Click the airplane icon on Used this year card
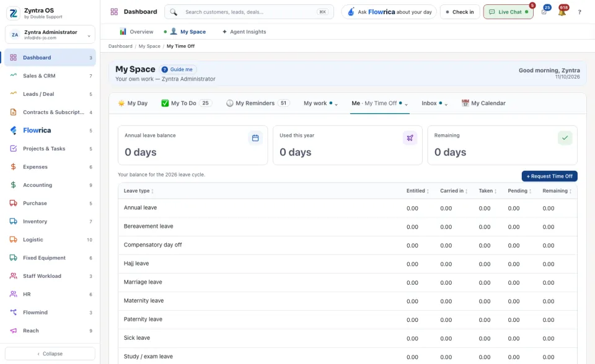This screenshot has width=595, height=364. [x=410, y=138]
